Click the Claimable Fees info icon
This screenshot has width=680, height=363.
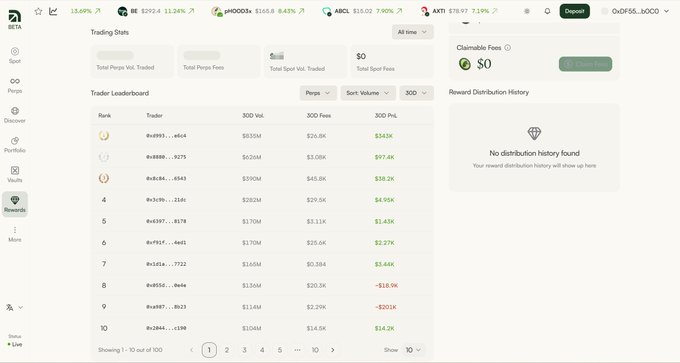pyautogui.click(x=507, y=48)
